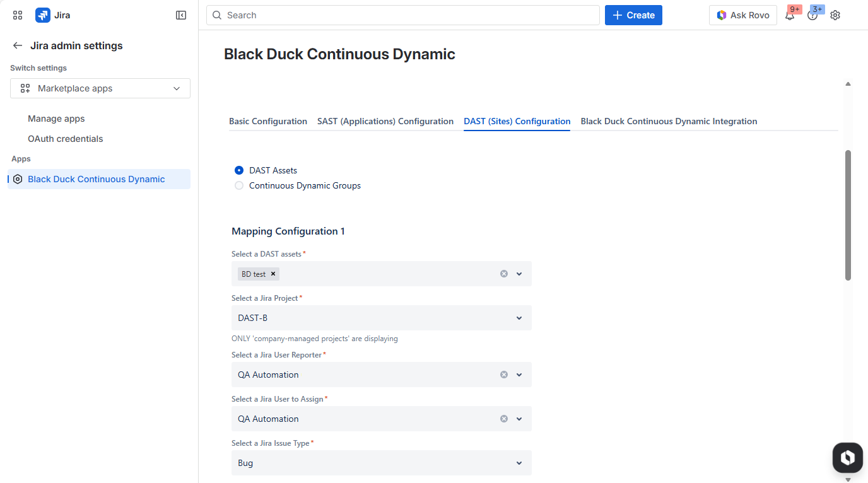
Task: Open the Black Duck widget in the corner
Action: [x=847, y=457]
